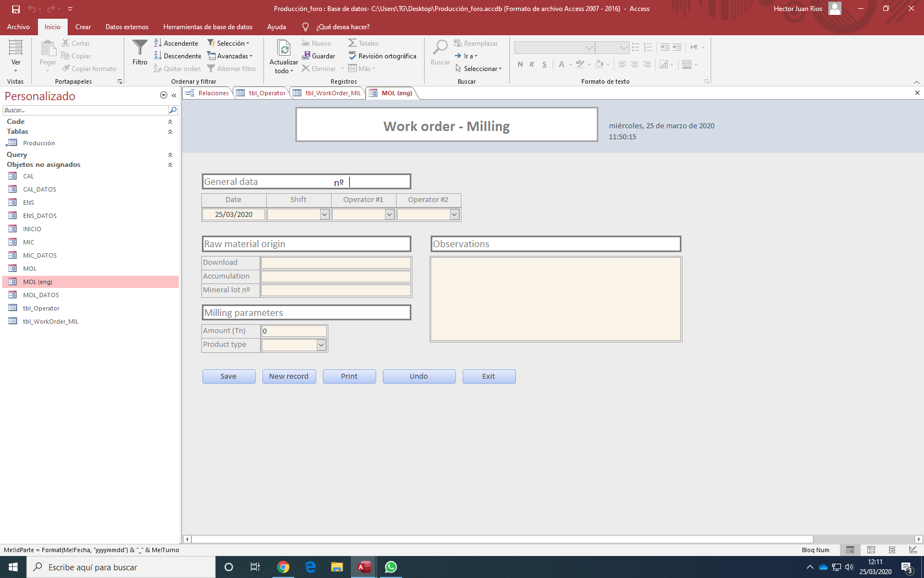Image resolution: width=924 pixels, height=578 pixels.
Task: Switch to Datasheet view in status bar
Action: pos(871,550)
